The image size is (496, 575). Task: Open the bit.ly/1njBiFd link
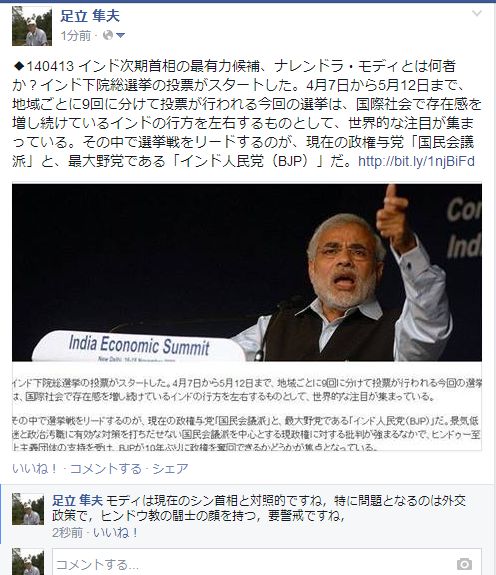[x=416, y=161]
